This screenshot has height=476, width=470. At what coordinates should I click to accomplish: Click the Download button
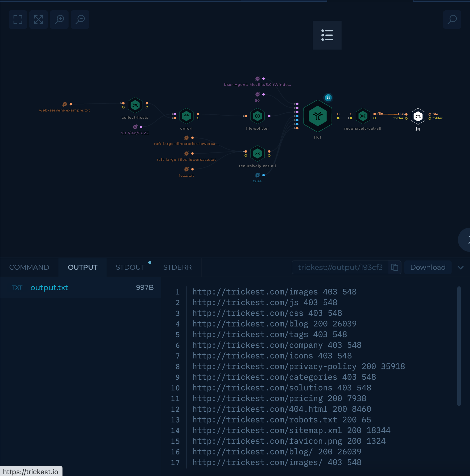click(x=428, y=267)
